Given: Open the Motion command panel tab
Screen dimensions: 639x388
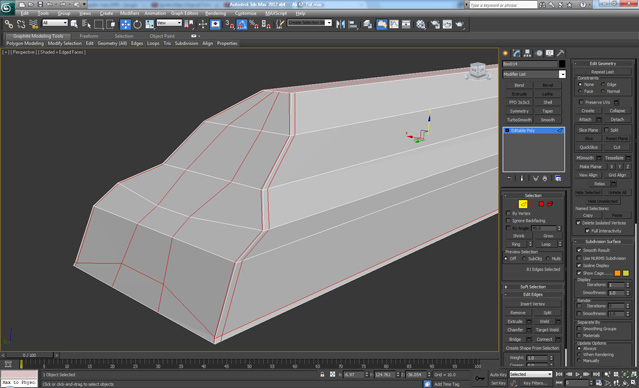Looking at the screenshot, I should [539, 53].
